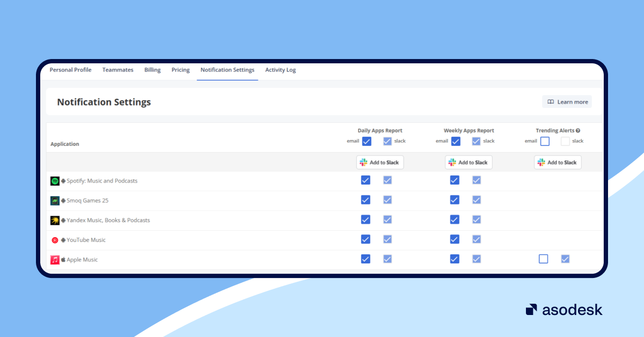Switch to the Activity Log tab
644x337 pixels.
[x=280, y=70]
